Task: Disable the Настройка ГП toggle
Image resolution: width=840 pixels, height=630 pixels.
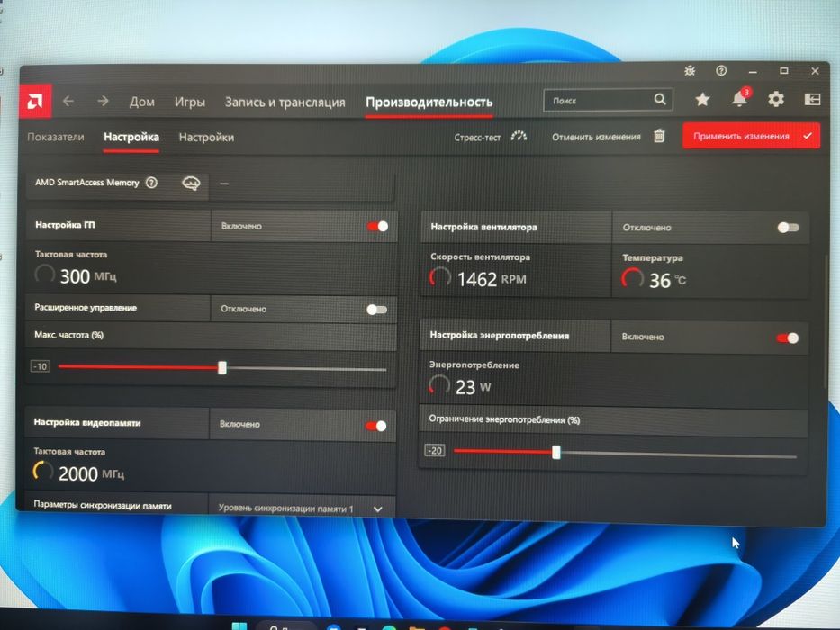Action: point(377,226)
